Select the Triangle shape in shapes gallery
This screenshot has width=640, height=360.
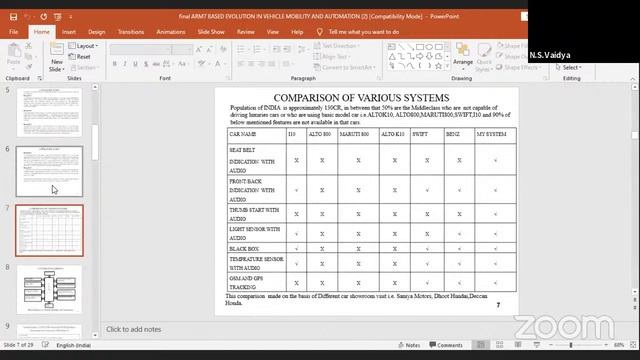(392, 56)
